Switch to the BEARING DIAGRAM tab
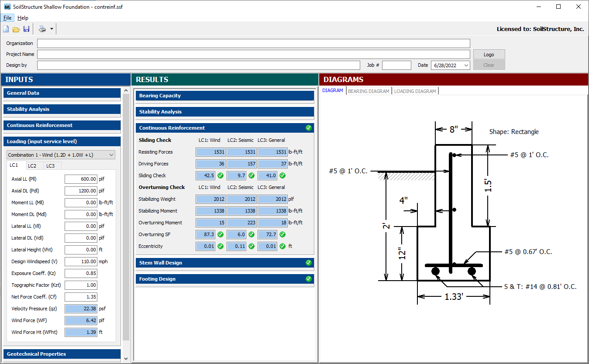The width and height of the screenshot is (589, 364). click(369, 91)
